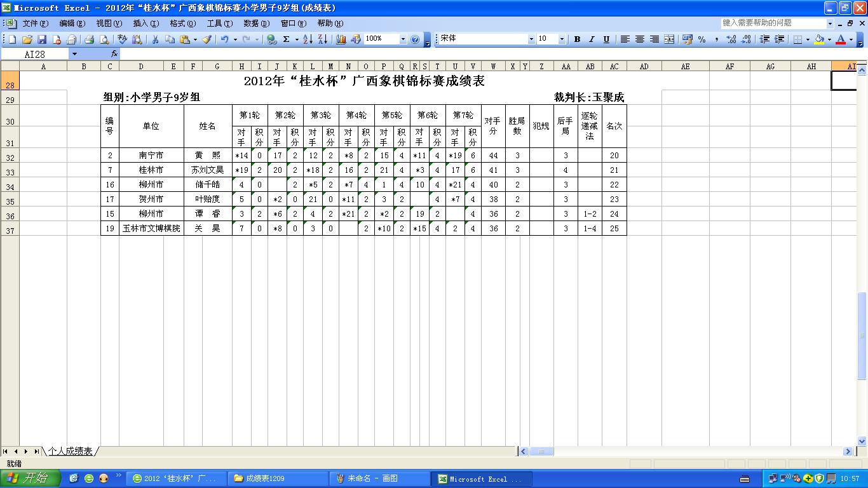Sort descending Z to A

click(323, 39)
